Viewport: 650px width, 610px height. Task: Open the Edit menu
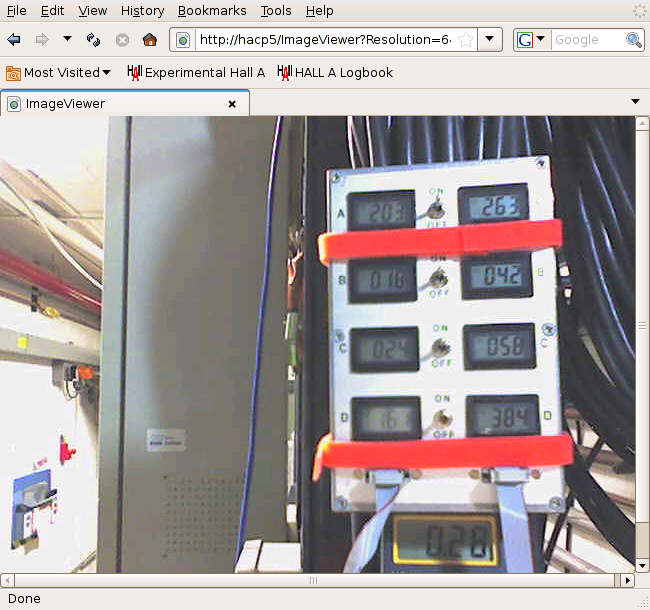[x=52, y=11]
